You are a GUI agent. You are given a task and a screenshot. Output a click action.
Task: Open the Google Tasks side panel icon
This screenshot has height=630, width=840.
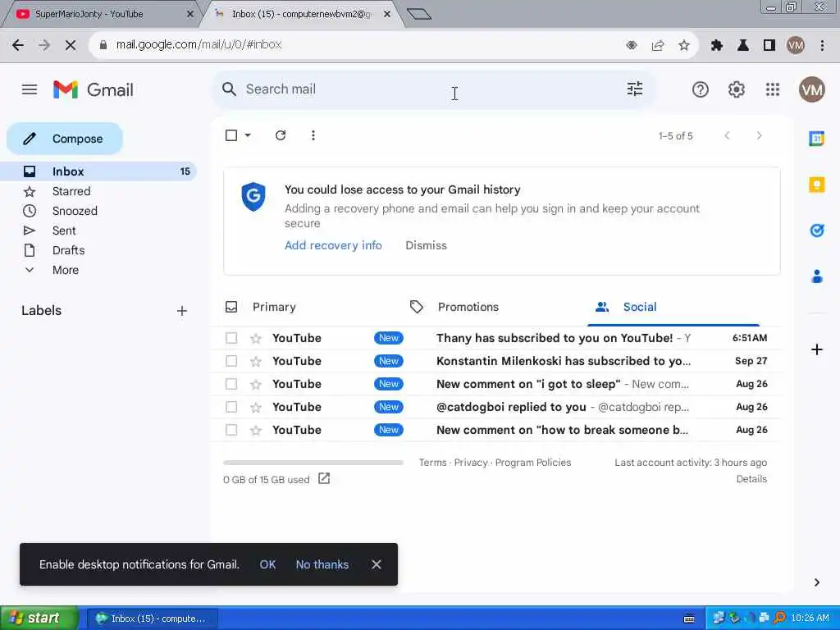pos(816,231)
